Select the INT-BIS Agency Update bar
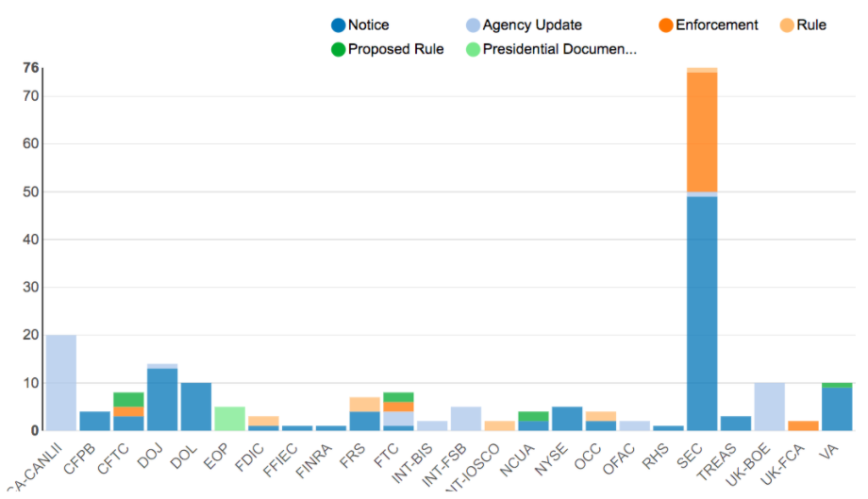Viewport: 868px width, 499px height. pos(432,426)
